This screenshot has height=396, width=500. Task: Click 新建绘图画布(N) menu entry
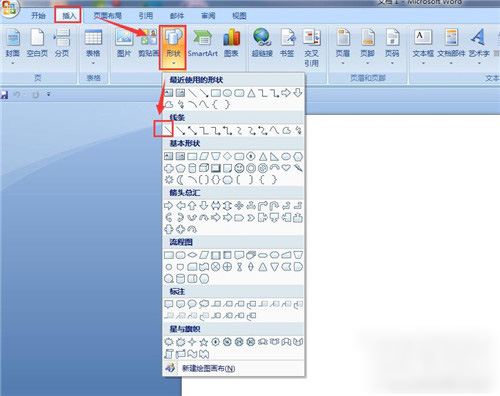[208, 368]
